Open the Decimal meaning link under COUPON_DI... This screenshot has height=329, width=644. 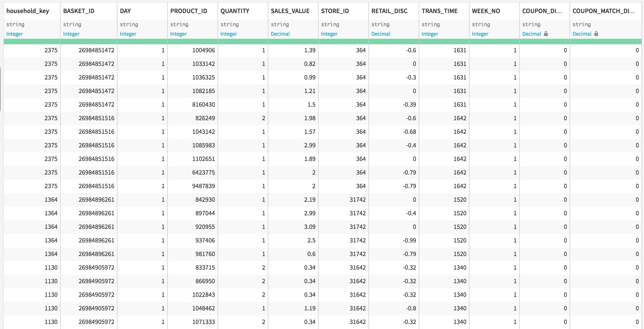pos(532,34)
